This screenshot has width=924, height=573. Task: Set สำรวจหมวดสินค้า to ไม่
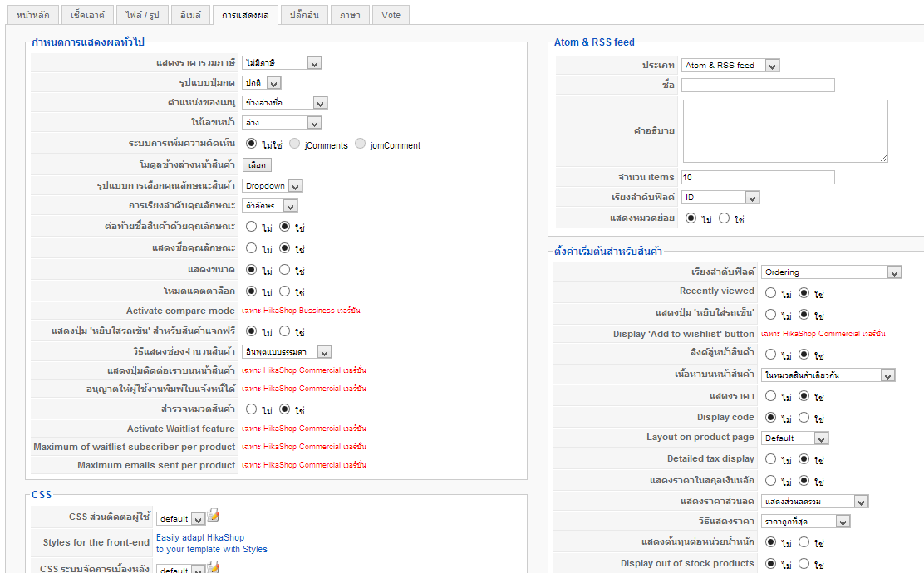pos(251,409)
